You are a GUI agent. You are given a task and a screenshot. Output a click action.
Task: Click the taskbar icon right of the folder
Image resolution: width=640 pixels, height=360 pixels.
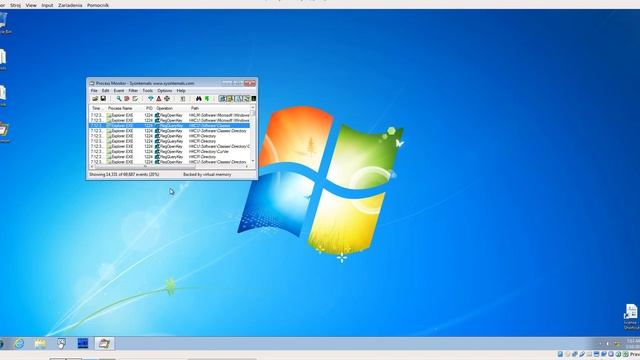(x=61, y=344)
